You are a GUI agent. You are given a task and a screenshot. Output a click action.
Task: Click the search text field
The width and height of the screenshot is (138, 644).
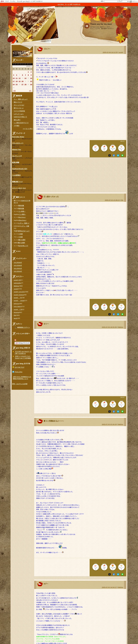coord(111,1)
